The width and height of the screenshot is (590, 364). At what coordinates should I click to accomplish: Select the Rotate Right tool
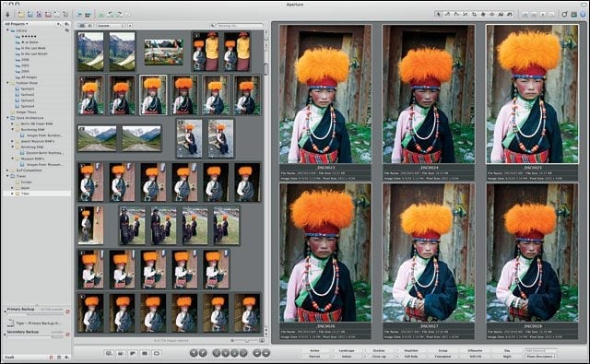click(x=456, y=15)
